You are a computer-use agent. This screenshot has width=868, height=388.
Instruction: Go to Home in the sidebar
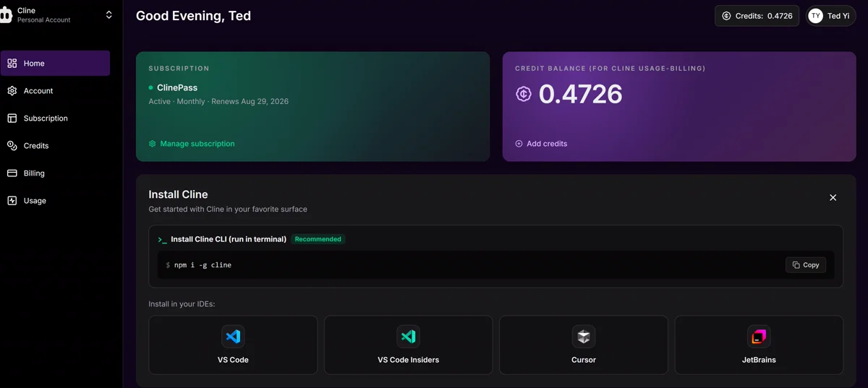coord(55,63)
